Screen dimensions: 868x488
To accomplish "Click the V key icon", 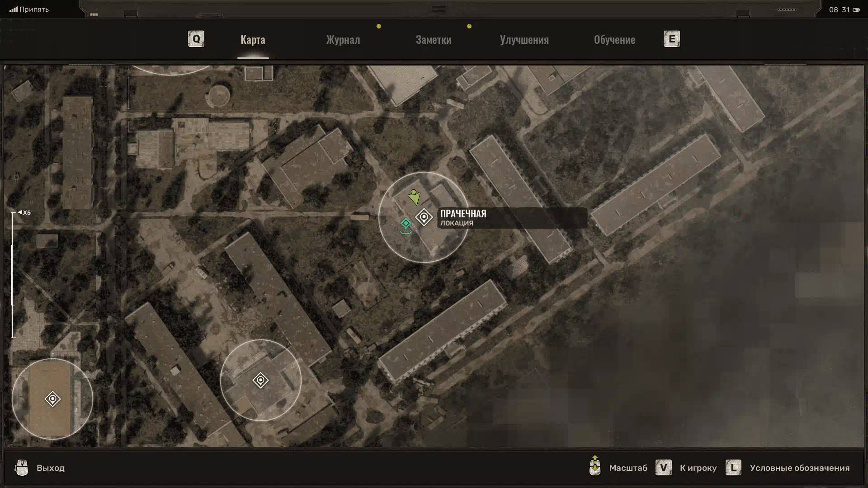I will click(x=663, y=468).
